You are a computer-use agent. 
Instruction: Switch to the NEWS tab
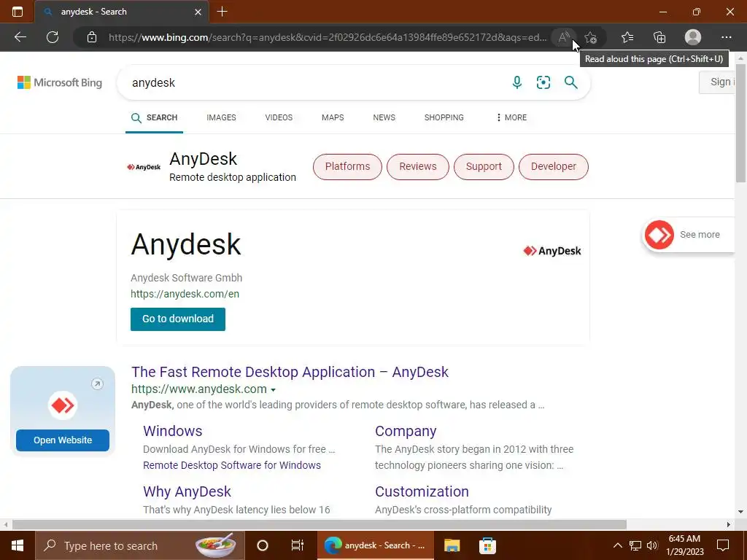[384, 117]
